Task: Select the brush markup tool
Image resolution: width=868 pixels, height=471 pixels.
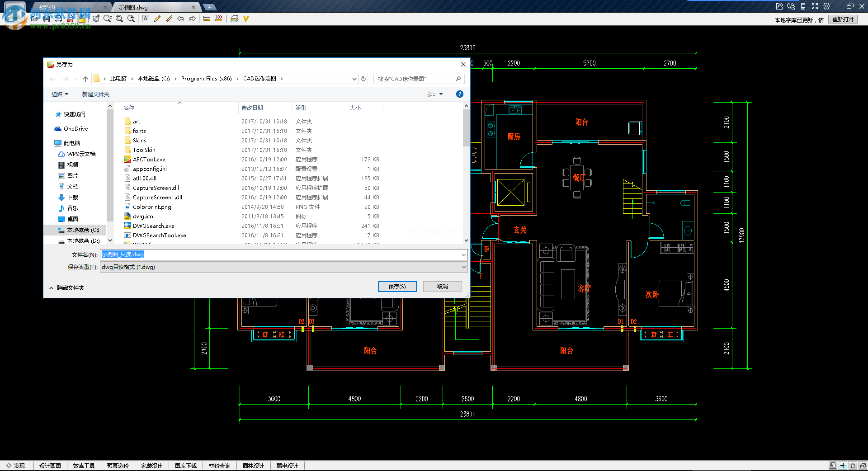Action: tap(169, 19)
